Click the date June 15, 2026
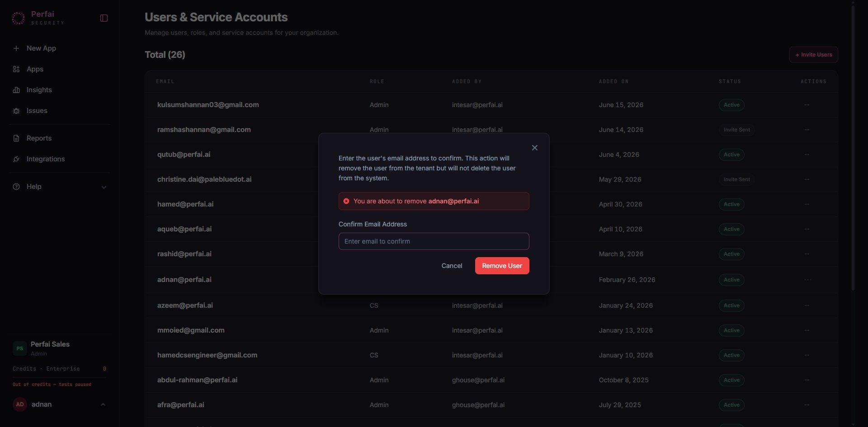Image resolution: width=868 pixels, height=427 pixels. [x=621, y=105]
